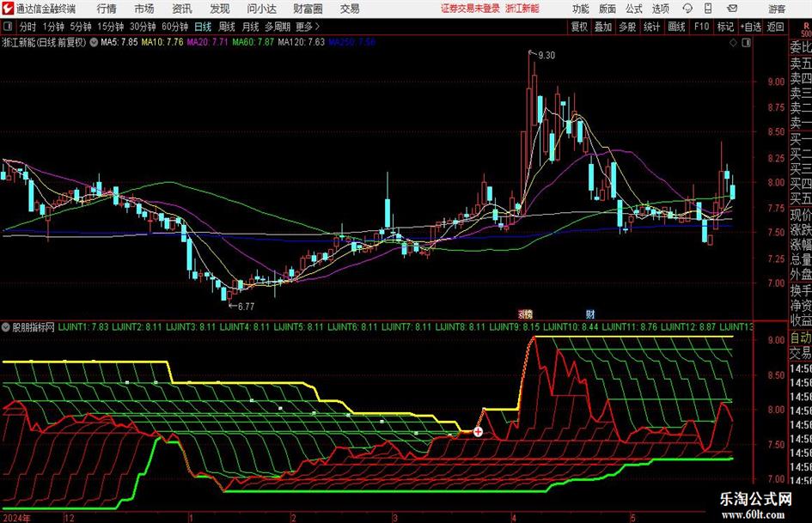Open the 多周期 multi-period view
Viewport: 812px width, 523px height.
coord(278,27)
